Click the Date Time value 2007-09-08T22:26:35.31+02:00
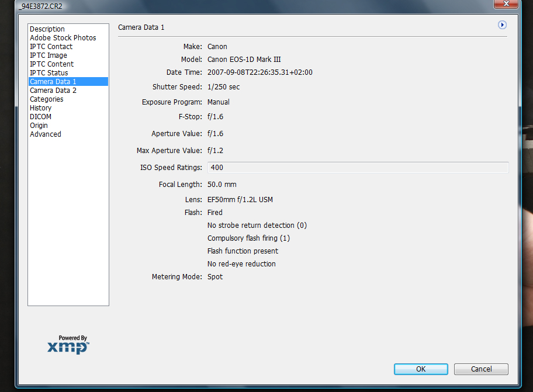The width and height of the screenshot is (533, 392). (260, 72)
